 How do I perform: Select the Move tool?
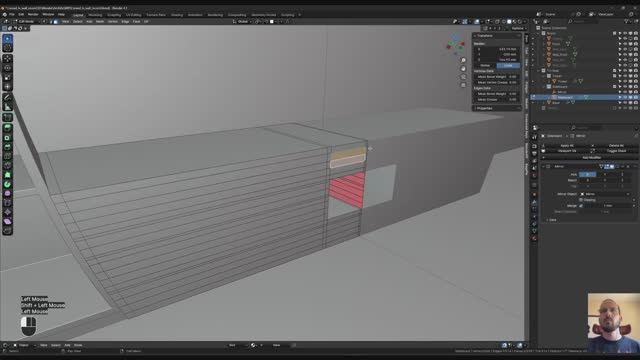(7, 59)
